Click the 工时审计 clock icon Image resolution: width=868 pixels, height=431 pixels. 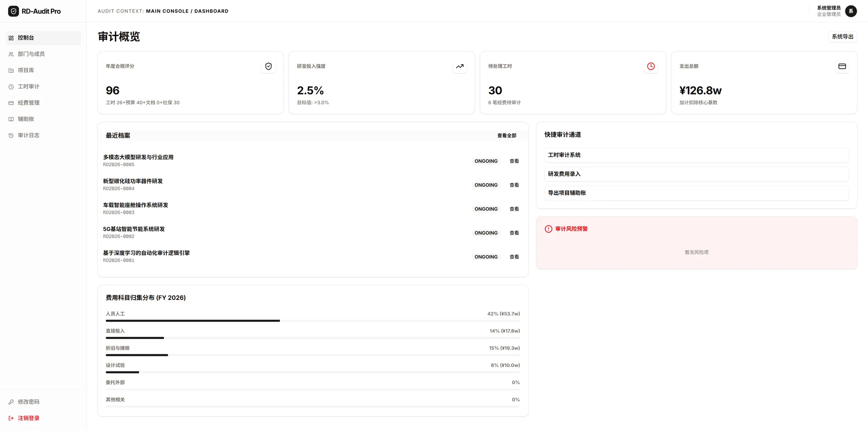(11, 87)
